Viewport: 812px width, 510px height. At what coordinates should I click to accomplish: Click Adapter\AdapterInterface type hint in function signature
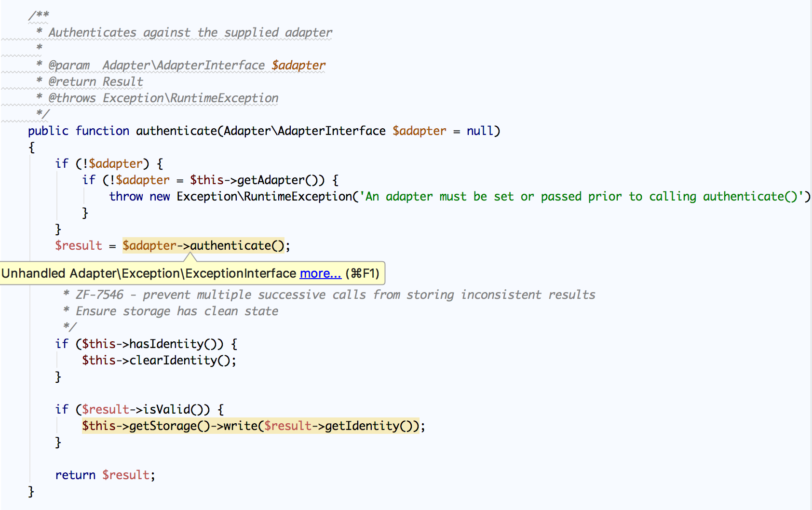[x=305, y=131]
